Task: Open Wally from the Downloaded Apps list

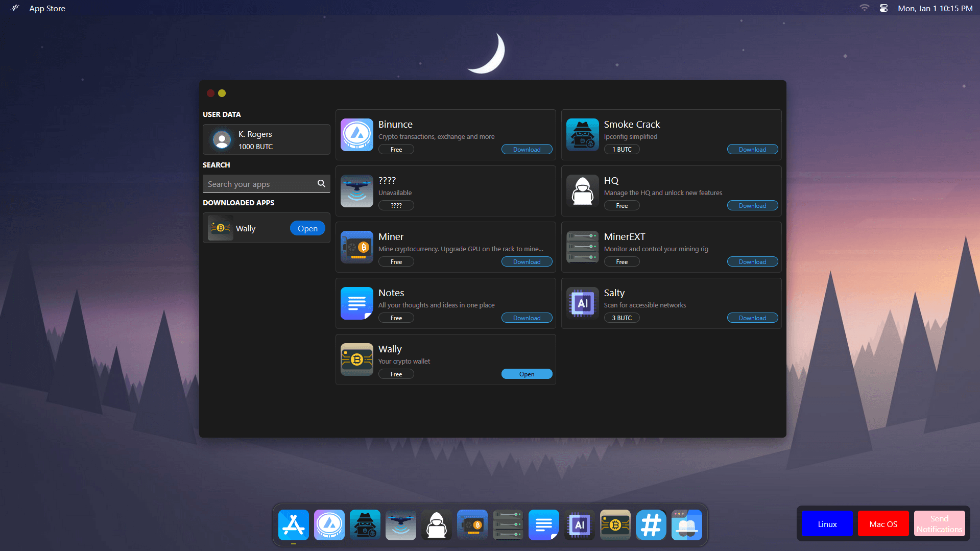Action: pyautogui.click(x=307, y=228)
